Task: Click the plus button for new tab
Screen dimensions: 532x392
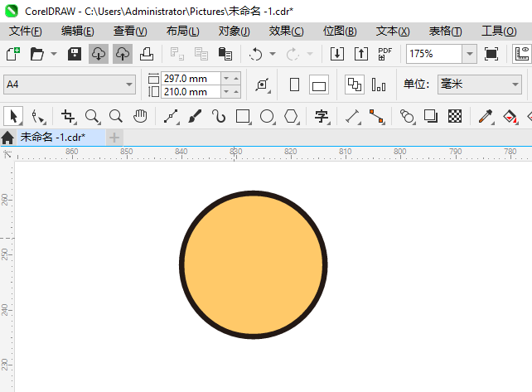Action: click(x=114, y=138)
